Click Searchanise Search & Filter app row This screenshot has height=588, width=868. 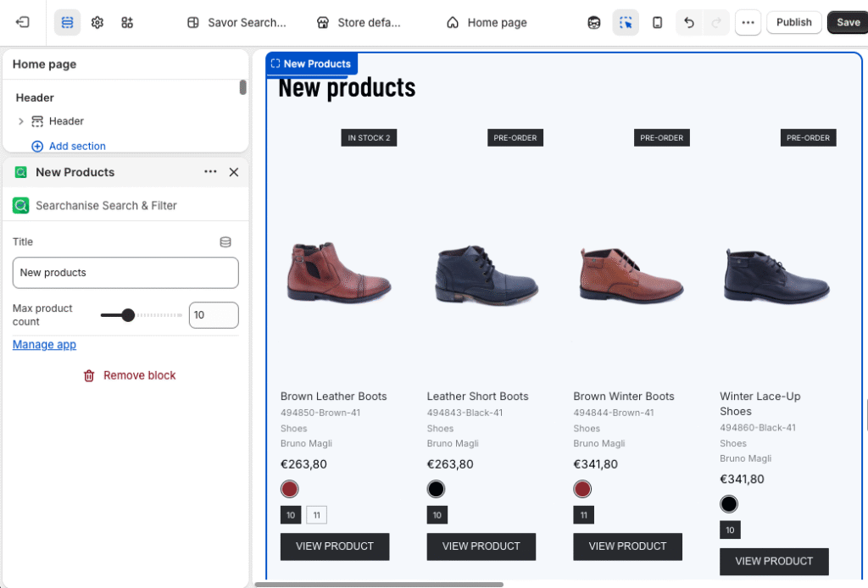click(125, 206)
